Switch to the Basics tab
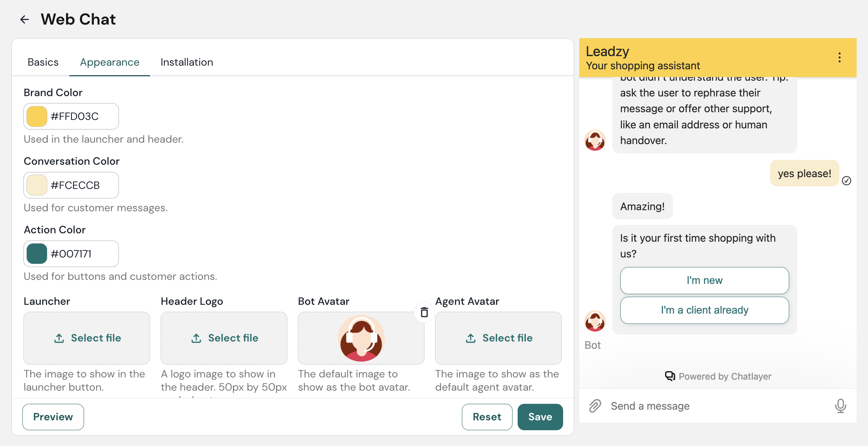 (x=43, y=62)
